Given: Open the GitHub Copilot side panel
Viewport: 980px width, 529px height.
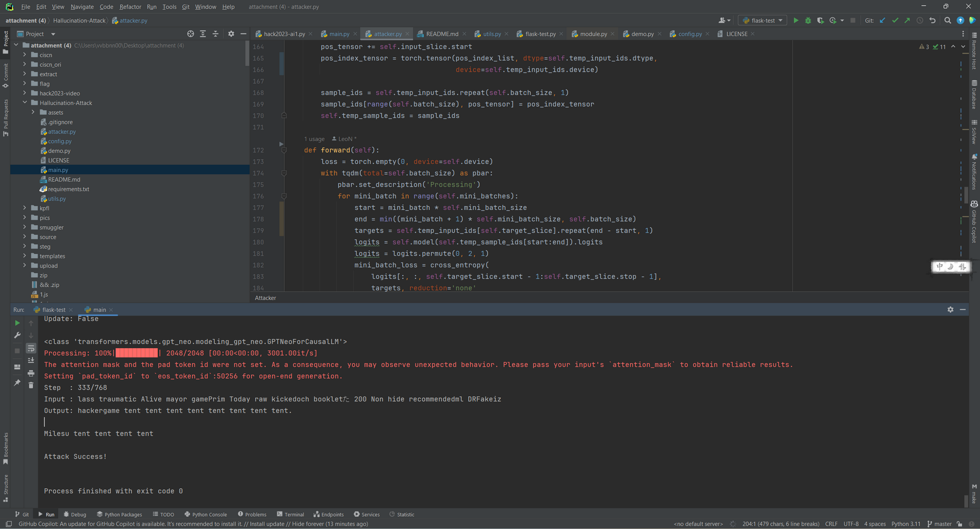Looking at the screenshot, I should click(974, 222).
